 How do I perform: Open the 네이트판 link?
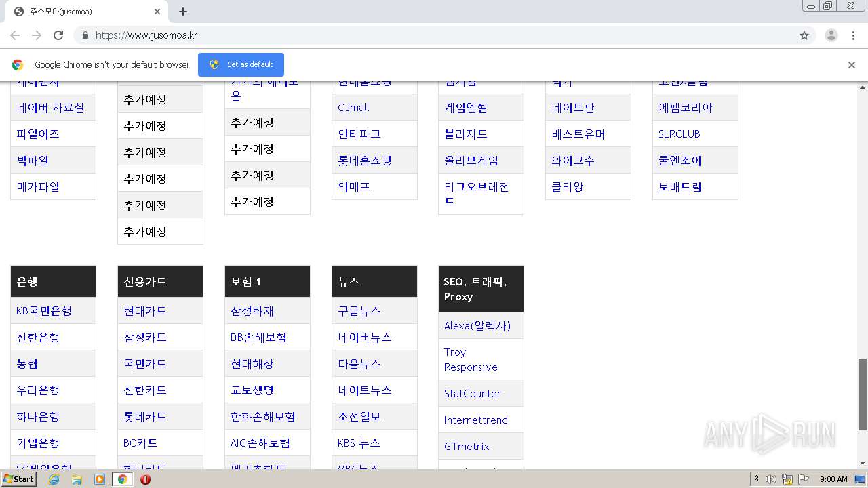coord(573,108)
